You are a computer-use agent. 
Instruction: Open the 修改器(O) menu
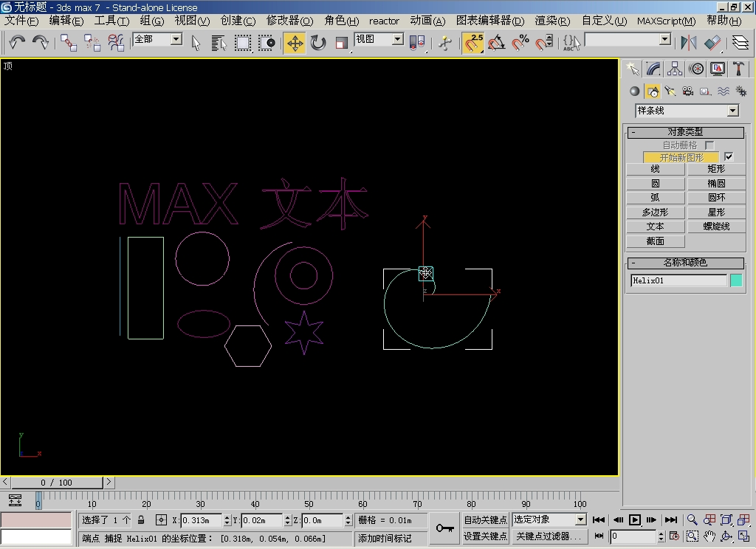coord(289,21)
